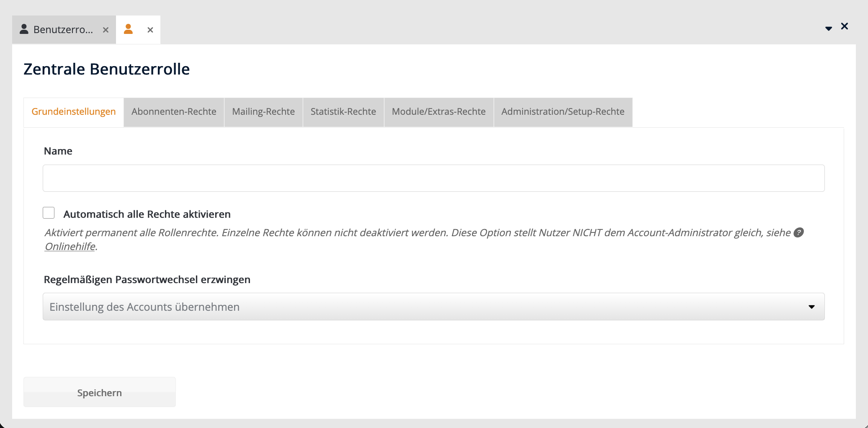868x428 pixels.
Task: Click the Automatisch alle Rechte aktivieren label
Action: [147, 214]
